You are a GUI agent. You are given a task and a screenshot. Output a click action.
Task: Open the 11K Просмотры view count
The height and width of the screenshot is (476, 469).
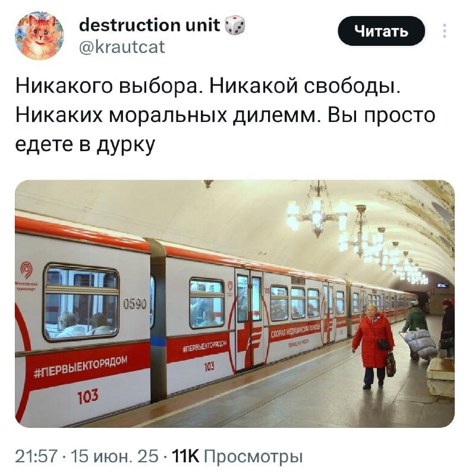coord(237,456)
